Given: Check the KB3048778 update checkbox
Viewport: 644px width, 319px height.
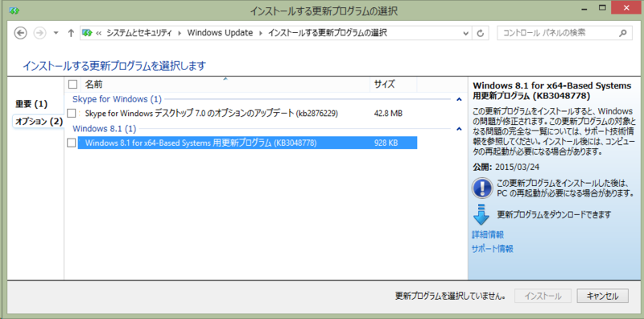Looking at the screenshot, I should click(72, 143).
